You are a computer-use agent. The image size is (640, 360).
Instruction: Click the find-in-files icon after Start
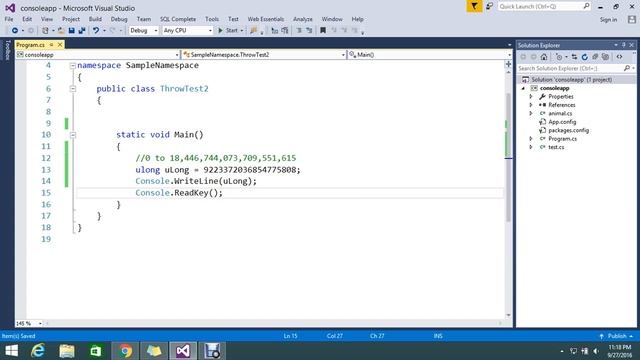(x=253, y=31)
